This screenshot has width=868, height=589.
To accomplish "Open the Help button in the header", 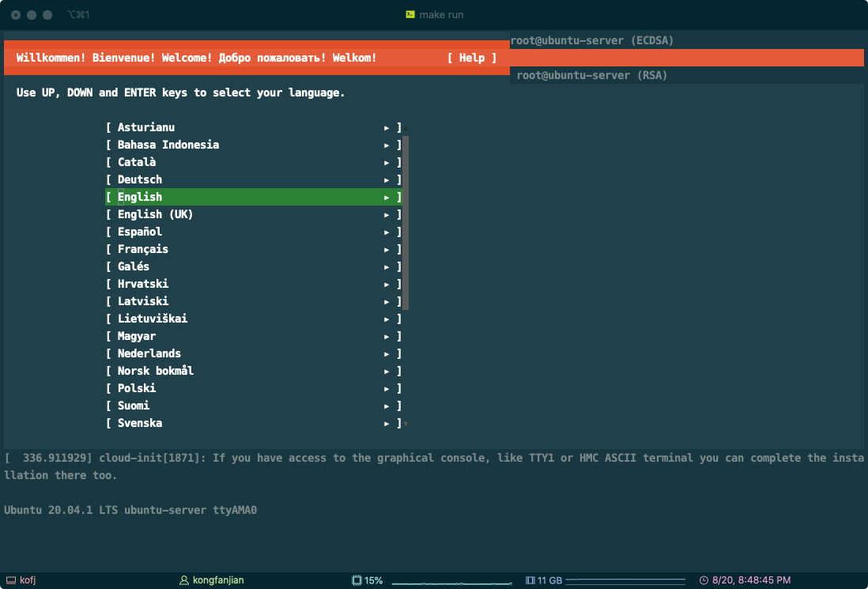I will pyautogui.click(x=471, y=58).
